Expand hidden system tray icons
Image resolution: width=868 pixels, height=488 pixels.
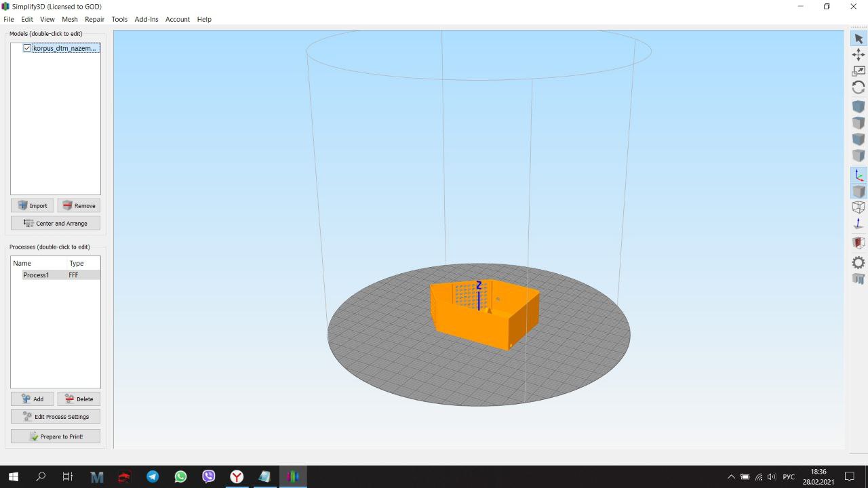(x=731, y=477)
